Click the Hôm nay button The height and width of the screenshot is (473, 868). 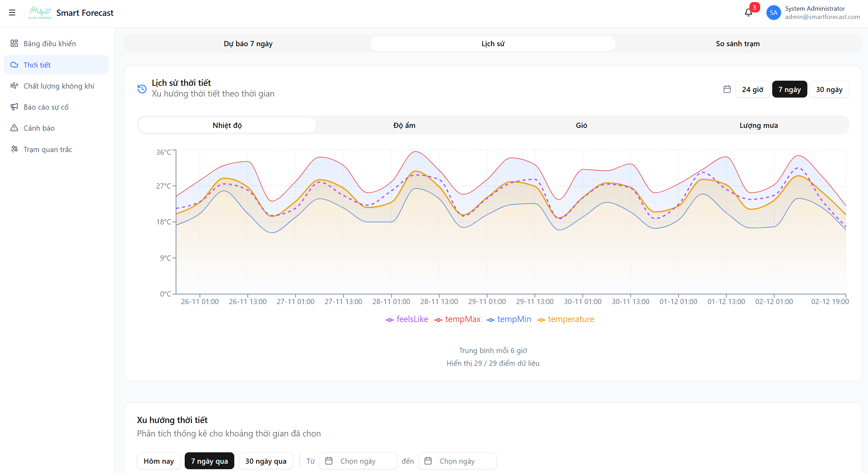(159, 461)
